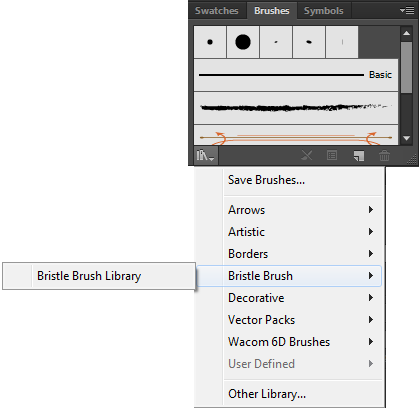Image resolution: width=420 pixels, height=410 pixels.
Task: Click the Delete Brush trash icon
Action: coord(384,155)
